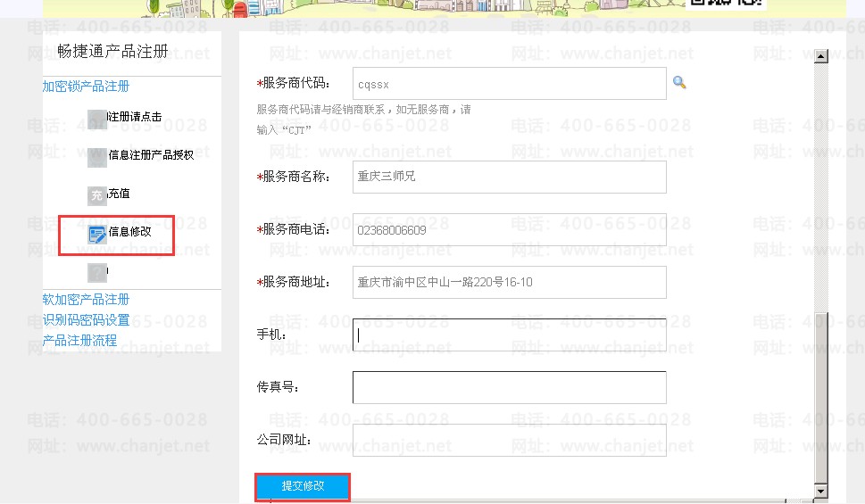Click the icon next to 注册请点击
The width and height of the screenshot is (865, 504).
point(96,119)
